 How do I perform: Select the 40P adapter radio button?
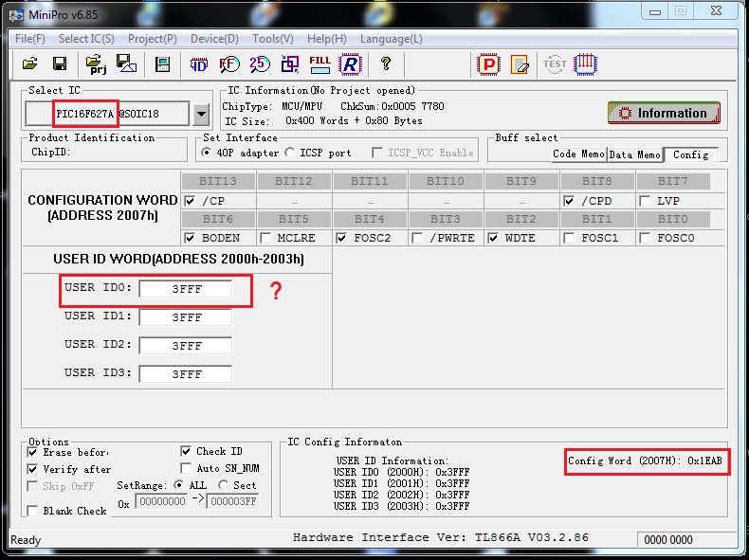(207, 153)
